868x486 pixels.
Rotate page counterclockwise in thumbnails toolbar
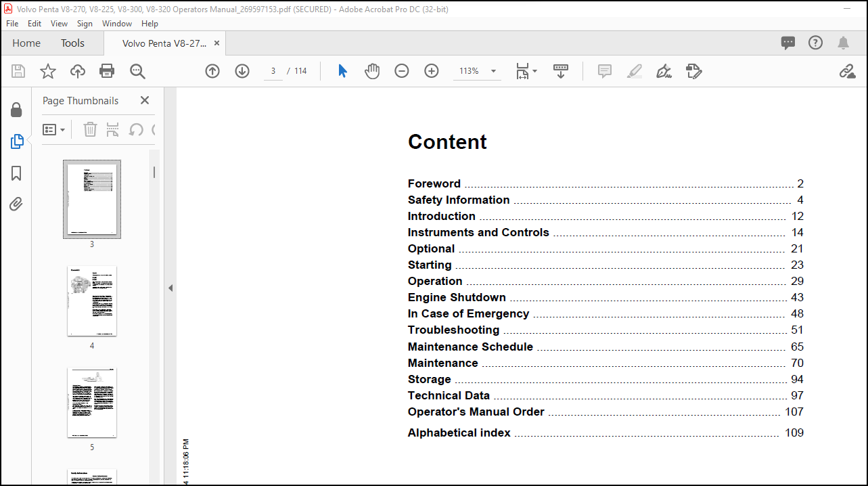(x=136, y=129)
